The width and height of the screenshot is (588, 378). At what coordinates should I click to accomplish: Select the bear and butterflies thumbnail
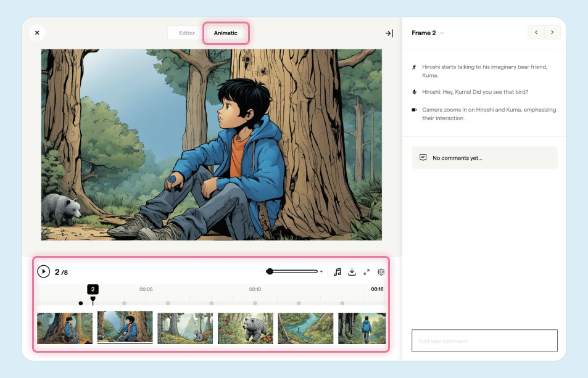245,328
